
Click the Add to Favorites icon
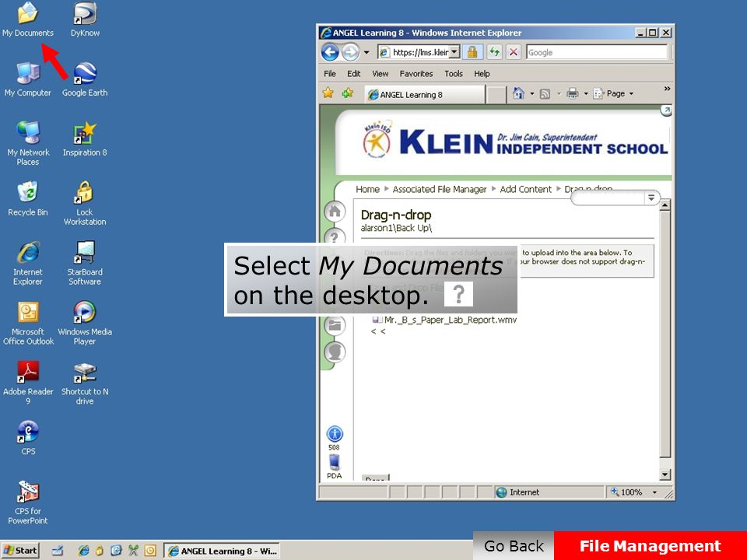[348, 93]
